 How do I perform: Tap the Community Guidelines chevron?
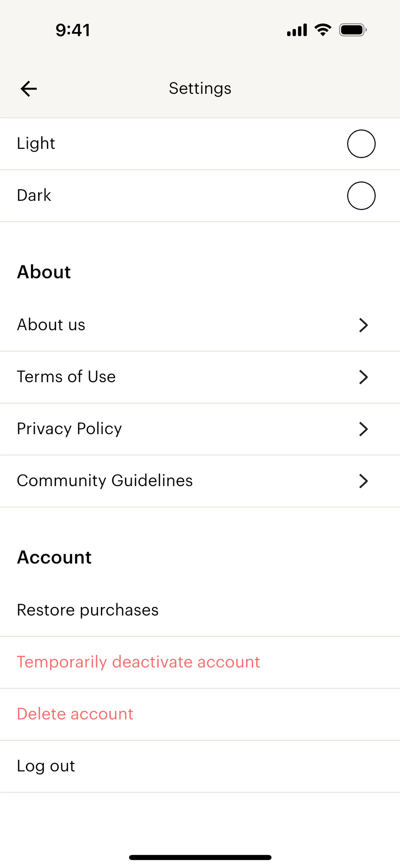(363, 481)
